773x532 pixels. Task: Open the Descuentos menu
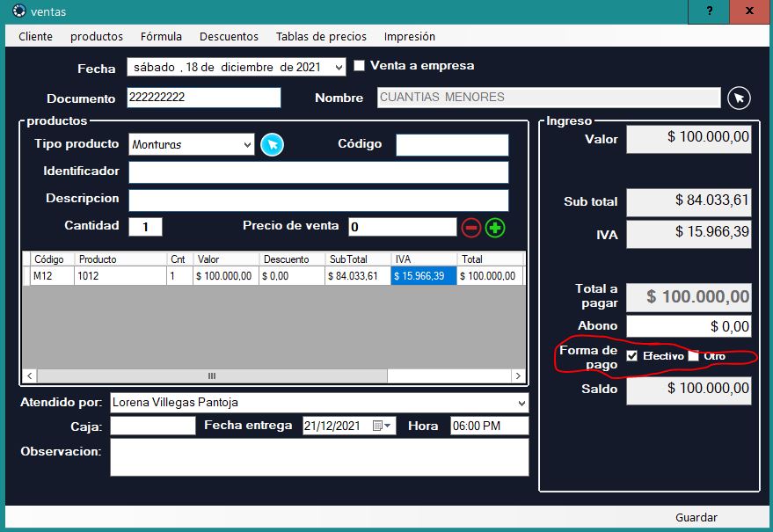[229, 36]
